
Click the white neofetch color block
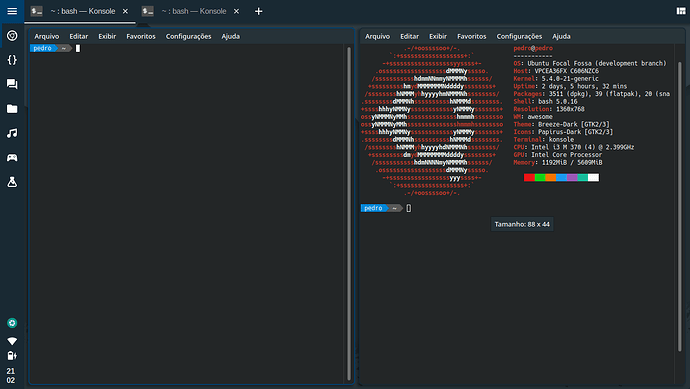tap(593, 177)
